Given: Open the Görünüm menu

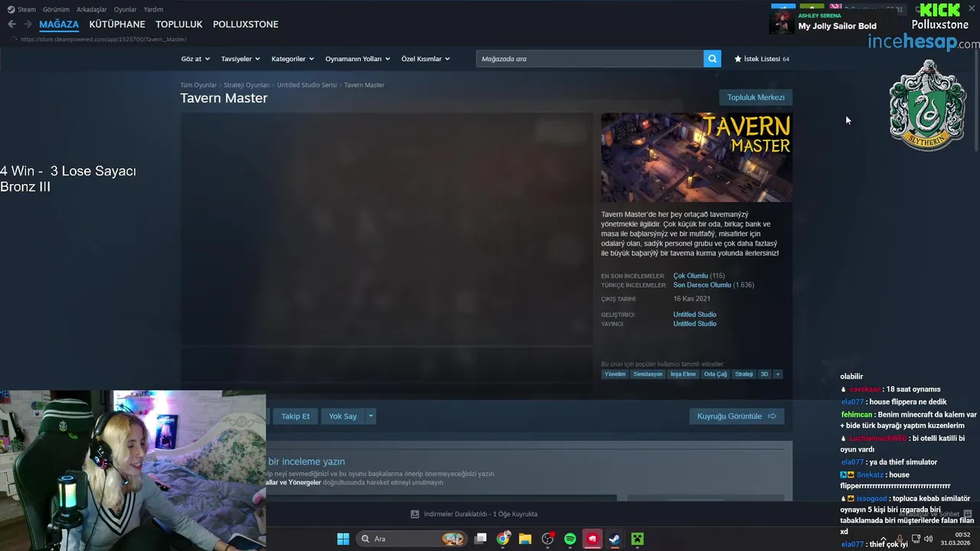Looking at the screenshot, I should [x=56, y=10].
